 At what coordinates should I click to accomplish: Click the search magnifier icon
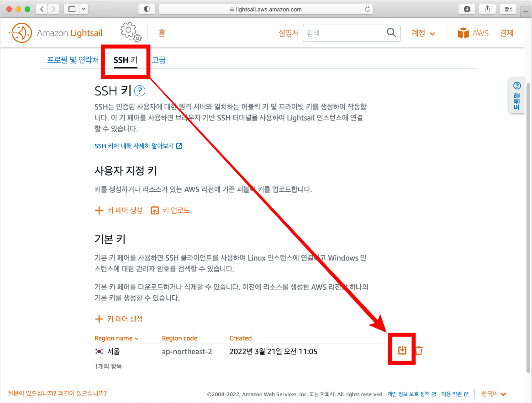click(391, 32)
